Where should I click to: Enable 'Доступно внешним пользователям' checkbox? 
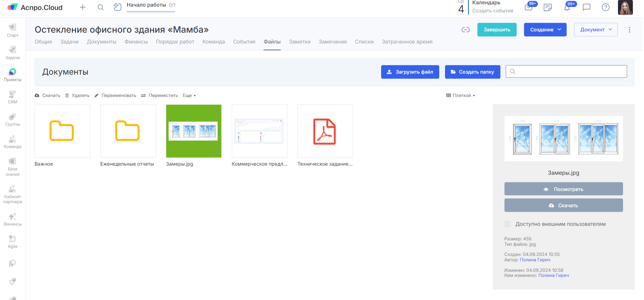(507, 224)
